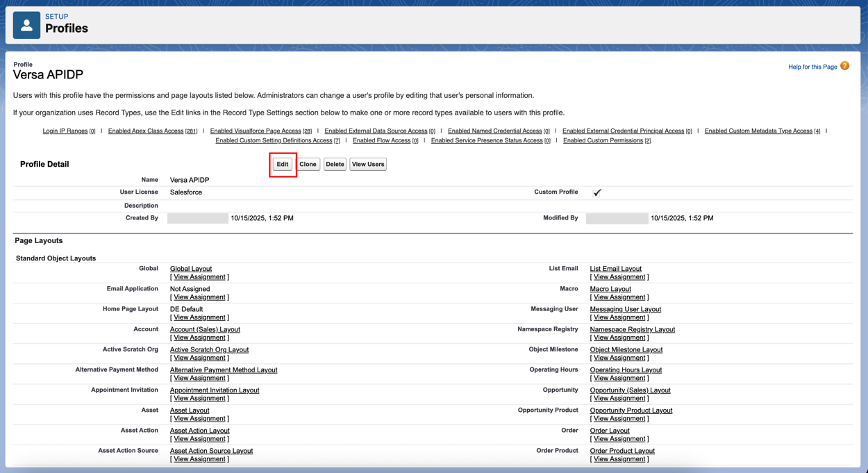Viewport: 868px width, 473px height.
Task: Jump to Login IP Ranges section
Action: point(65,131)
